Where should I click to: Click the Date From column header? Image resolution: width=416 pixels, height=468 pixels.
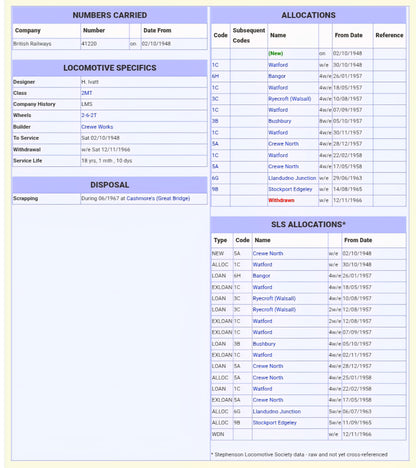[157, 30]
